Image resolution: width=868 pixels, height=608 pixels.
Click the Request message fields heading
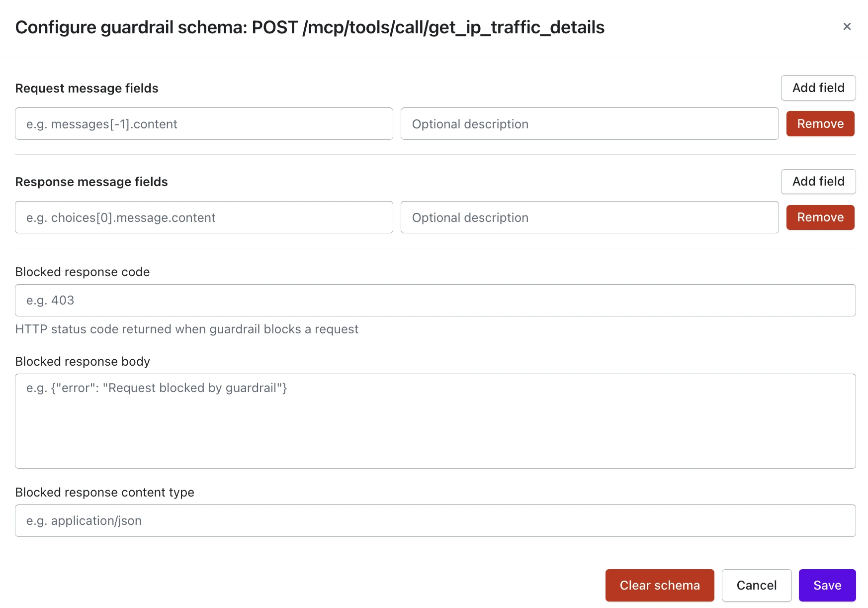(87, 89)
